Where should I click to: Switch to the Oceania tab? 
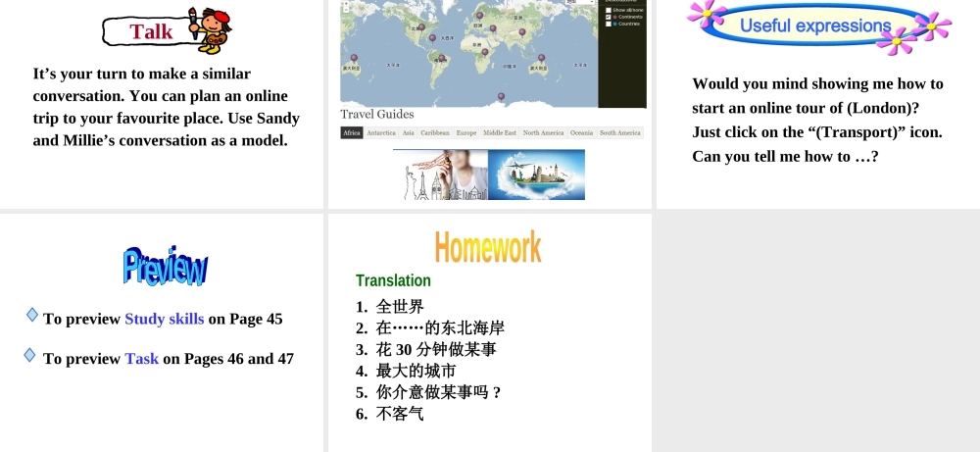(582, 132)
